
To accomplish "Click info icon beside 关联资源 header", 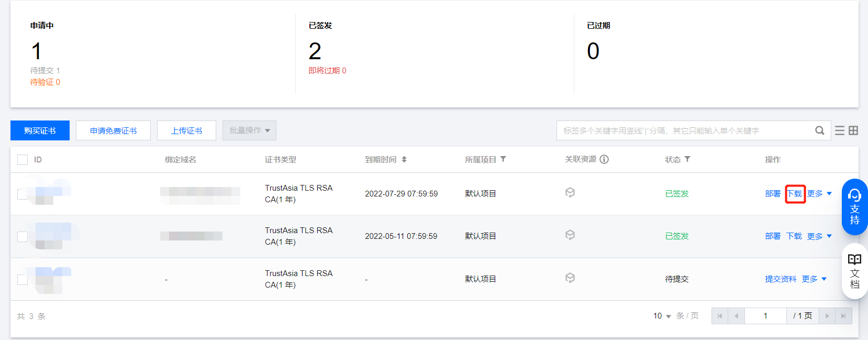I will (604, 159).
